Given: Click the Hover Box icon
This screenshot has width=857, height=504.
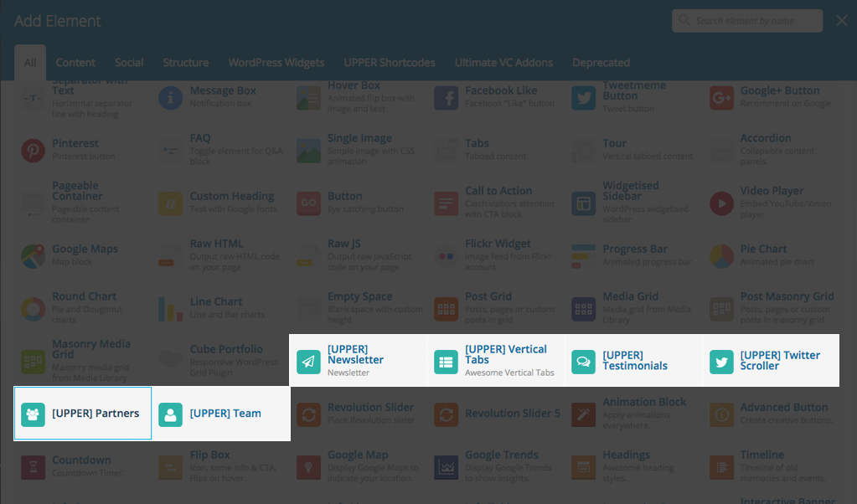Looking at the screenshot, I should (x=308, y=98).
